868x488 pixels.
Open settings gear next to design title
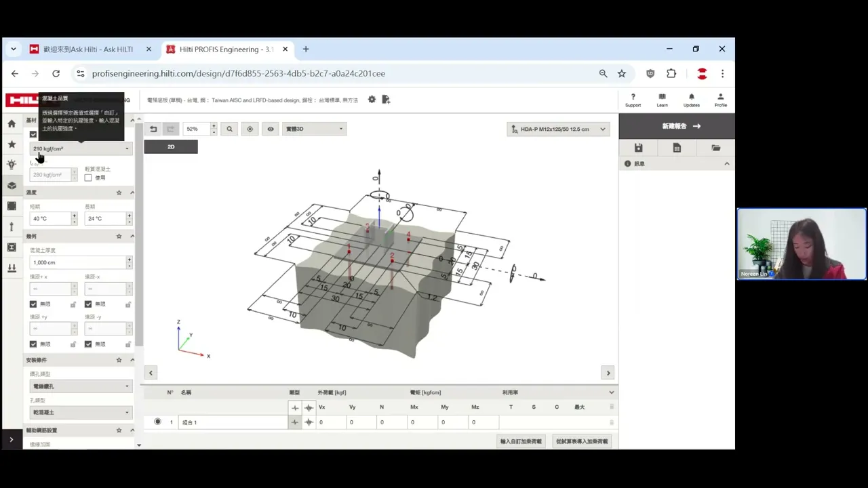click(x=372, y=100)
